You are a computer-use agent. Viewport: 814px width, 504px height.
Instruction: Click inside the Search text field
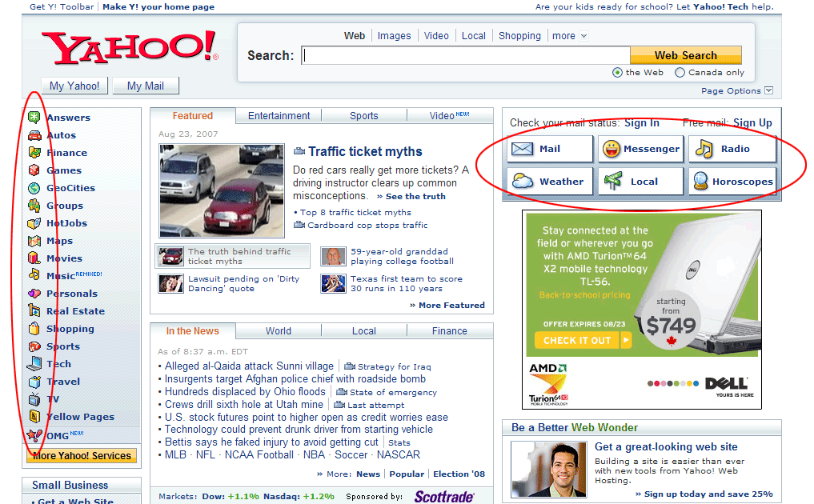[x=465, y=56]
